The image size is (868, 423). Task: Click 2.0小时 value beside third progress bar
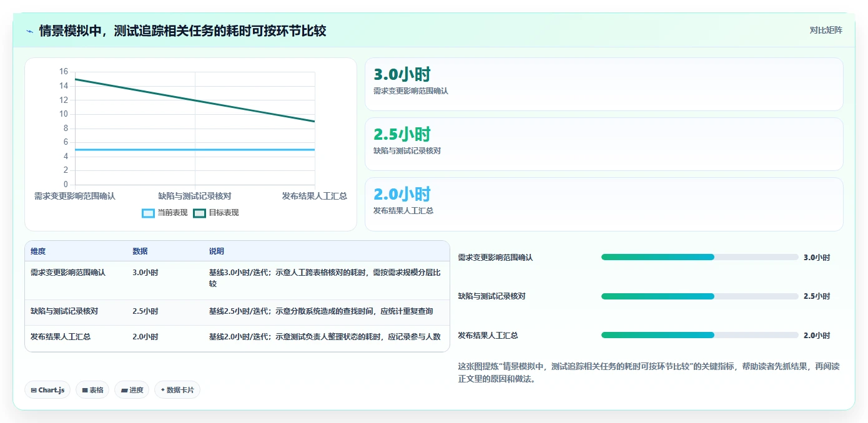(x=817, y=335)
